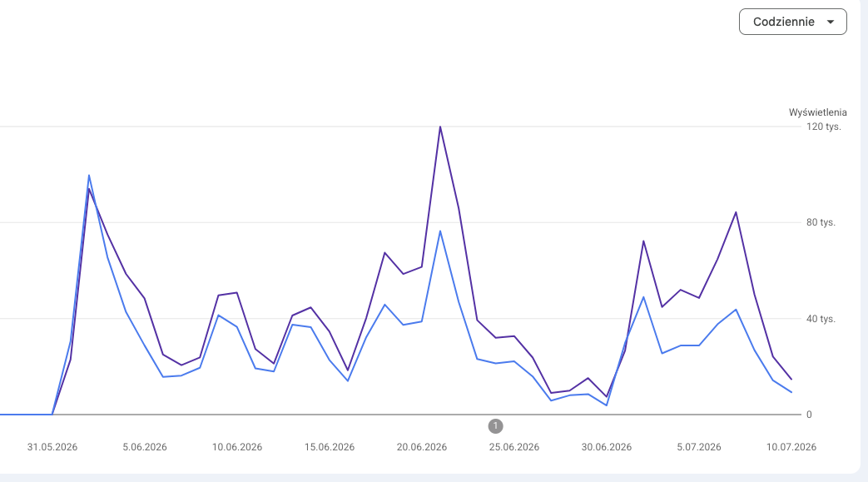Click the 80 tys. axis value

821,223
